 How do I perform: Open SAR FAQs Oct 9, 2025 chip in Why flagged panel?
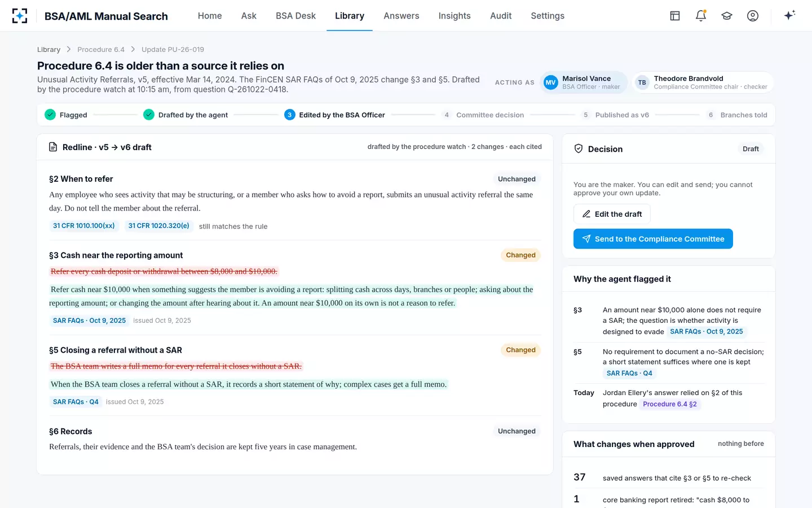(x=707, y=331)
